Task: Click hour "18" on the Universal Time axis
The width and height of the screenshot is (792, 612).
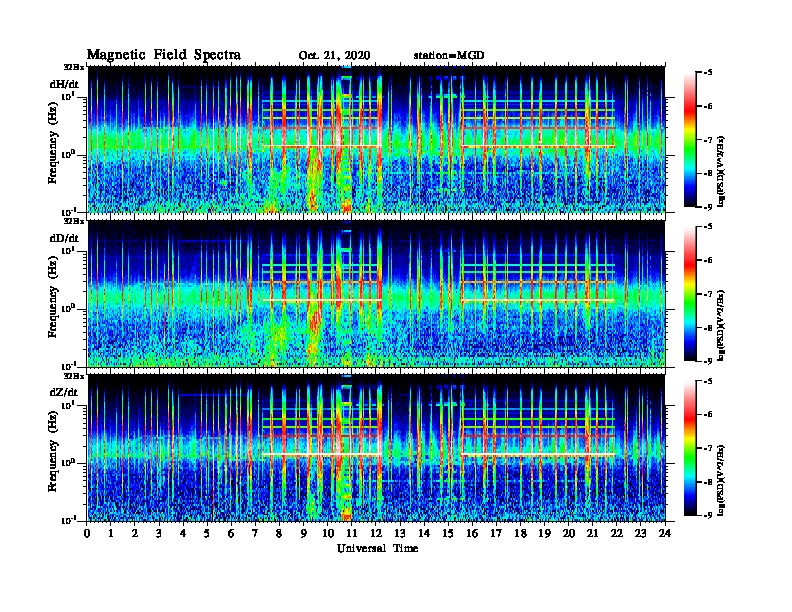Action: pyautogui.click(x=520, y=533)
